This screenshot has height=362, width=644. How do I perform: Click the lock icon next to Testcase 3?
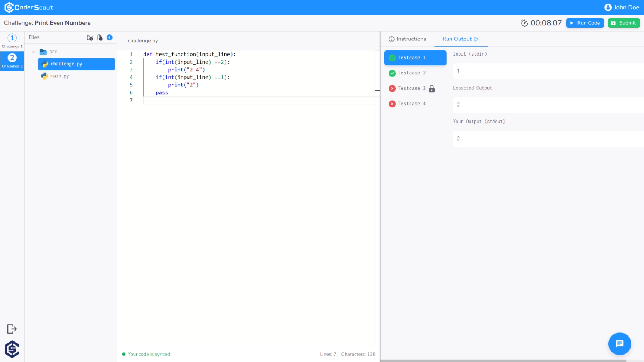click(432, 89)
